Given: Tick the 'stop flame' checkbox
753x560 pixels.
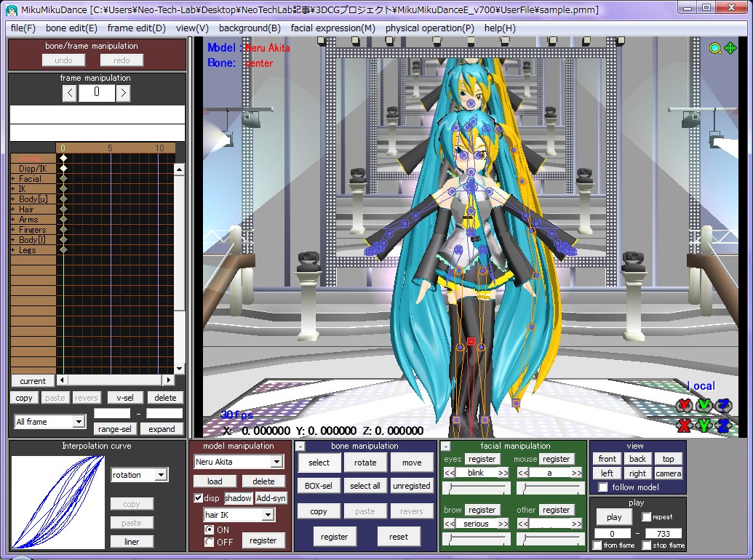Looking at the screenshot, I should pyautogui.click(x=646, y=545).
